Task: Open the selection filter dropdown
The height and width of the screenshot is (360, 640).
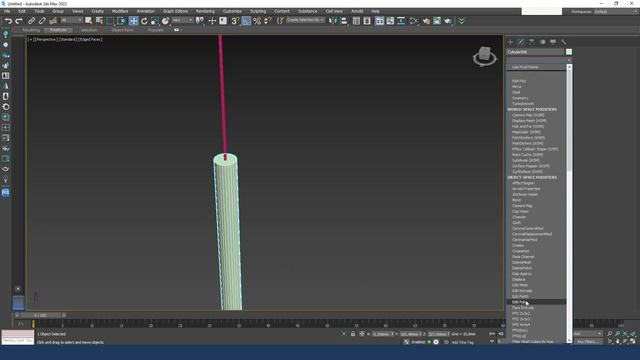Action: [x=71, y=20]
